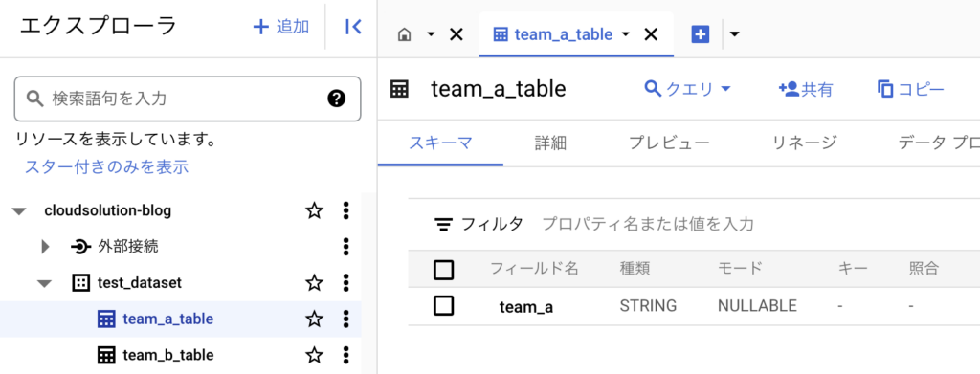Viewport: 980px width, 374px height.
Task: Check the select-all fields checkbox in header
Action: pos(443,270)
